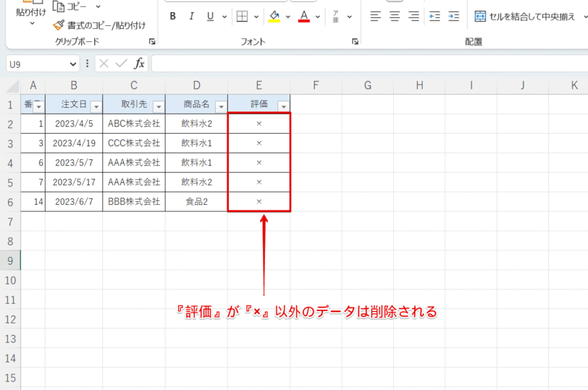588x390 pixels.
Task: Click the formula bar confirm checkmark
Action: [121, 64]
